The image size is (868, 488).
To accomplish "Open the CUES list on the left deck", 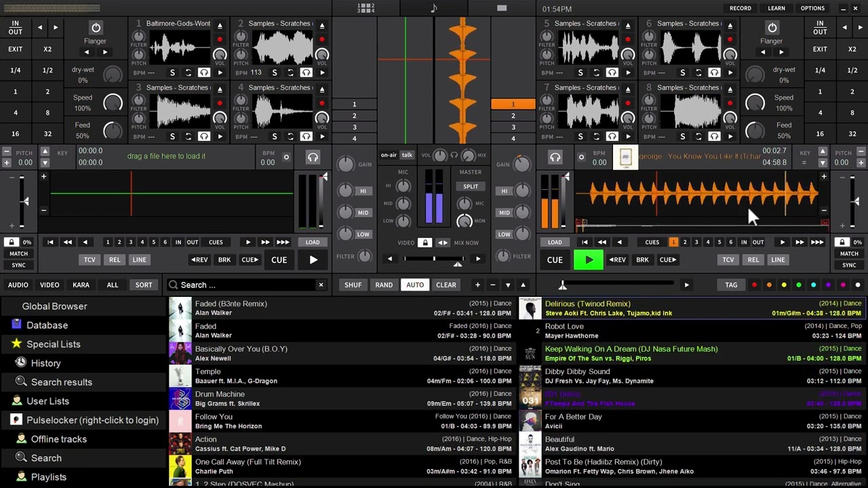I will 216,242.
